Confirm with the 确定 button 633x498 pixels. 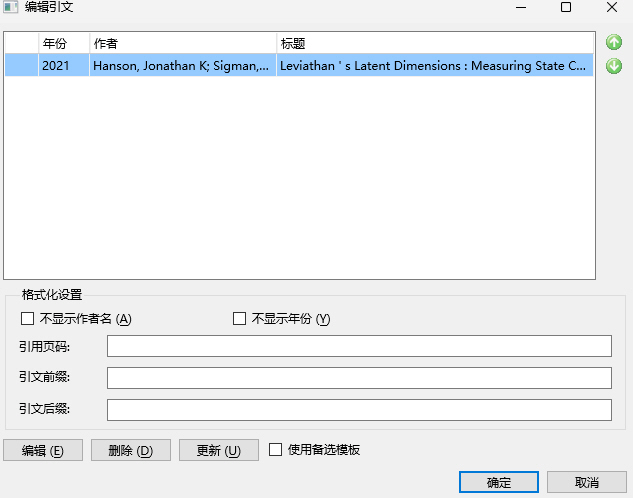coord(499,482)
